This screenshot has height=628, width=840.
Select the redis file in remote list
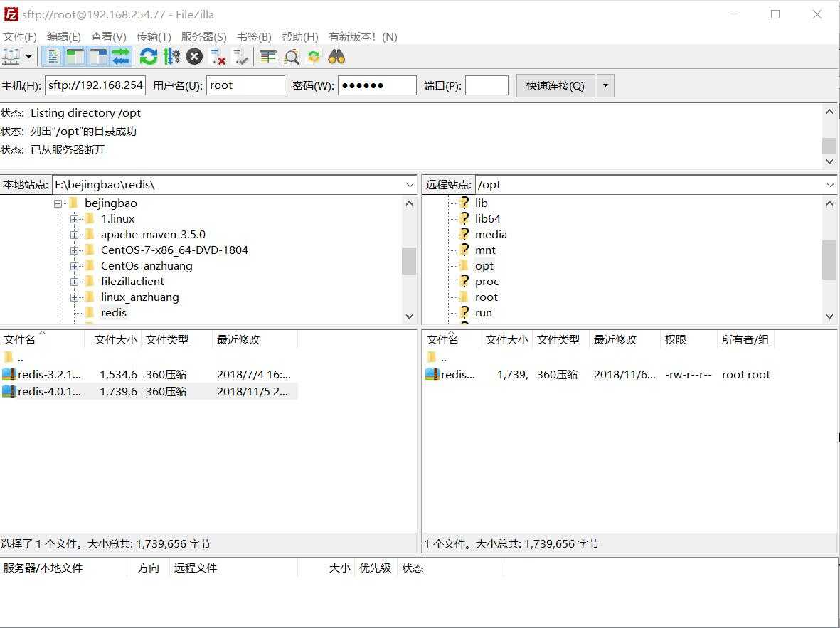click(599, 375)
